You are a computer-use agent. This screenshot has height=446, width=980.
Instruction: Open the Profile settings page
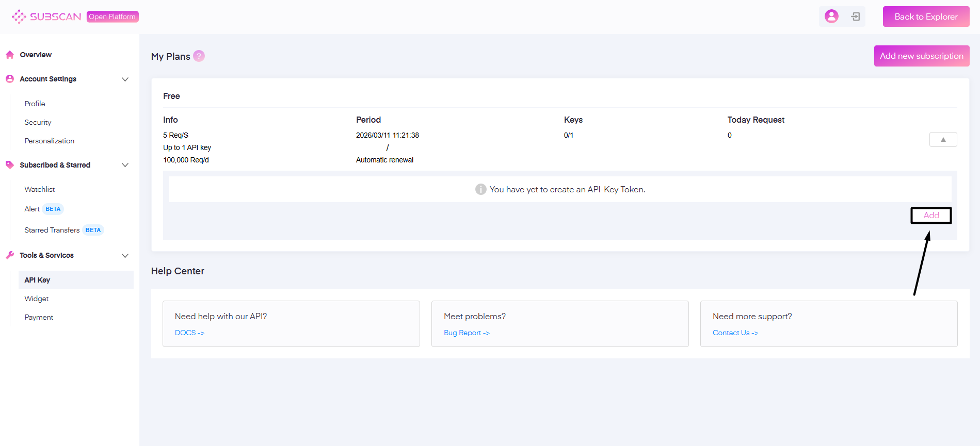click(x=35, y=104)
